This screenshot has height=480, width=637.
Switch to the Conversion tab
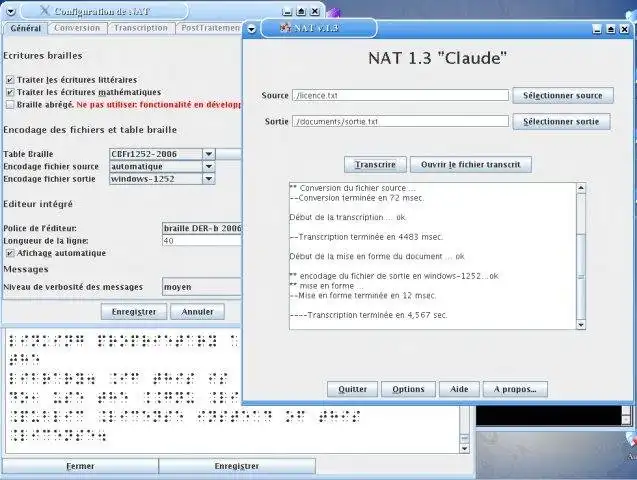coord(77,28)
